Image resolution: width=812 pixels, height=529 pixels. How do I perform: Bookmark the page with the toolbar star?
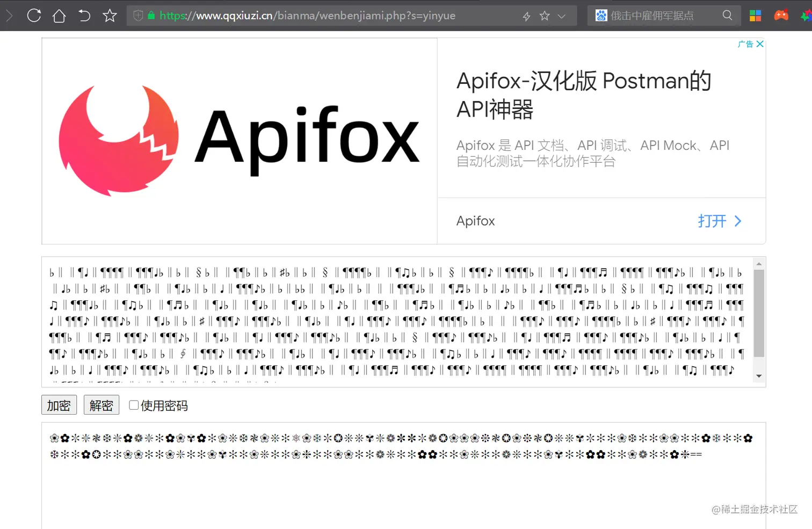click(110, 16)
